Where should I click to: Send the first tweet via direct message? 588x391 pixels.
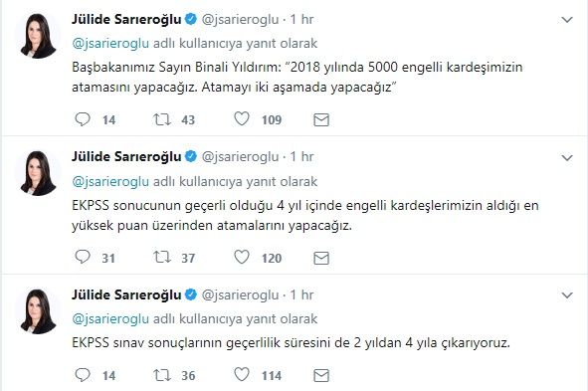pos(321,120)
